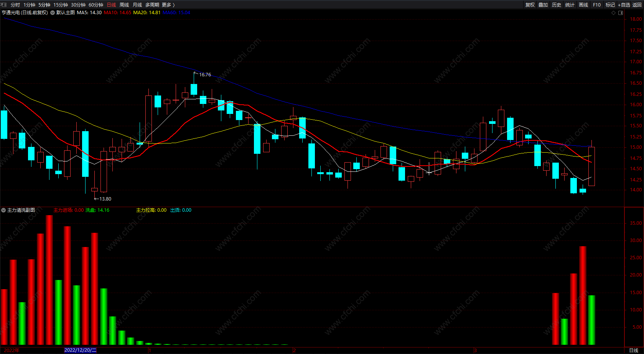Click the 标记 mark button

coord(610,5)
